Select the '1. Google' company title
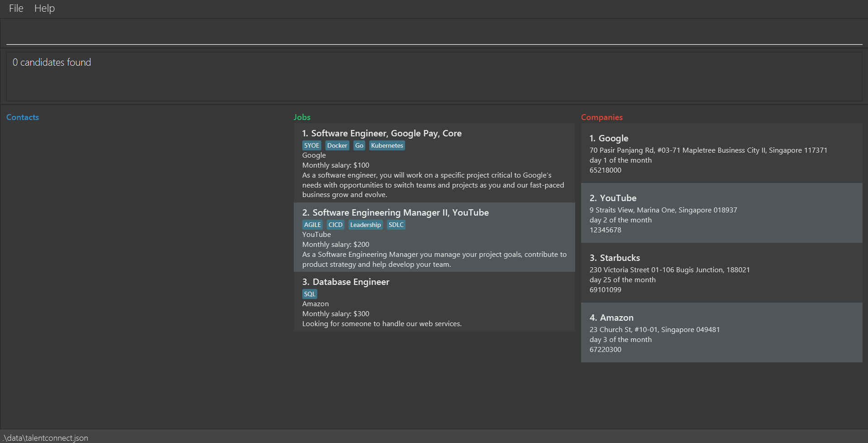Image resolution: width=868 pixels, height=443 pixels. pos(609,138)
